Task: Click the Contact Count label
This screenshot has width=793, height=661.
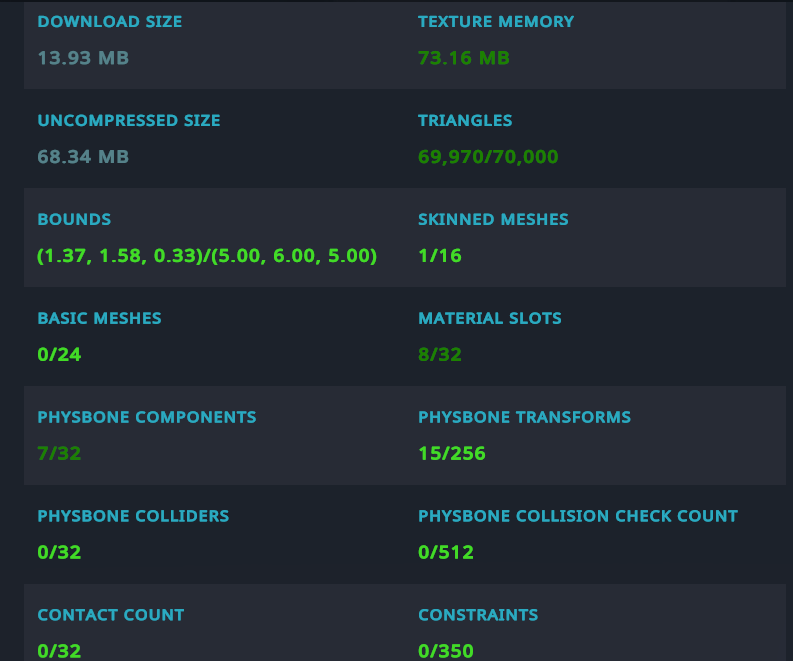Action: [x=110, y=616]
